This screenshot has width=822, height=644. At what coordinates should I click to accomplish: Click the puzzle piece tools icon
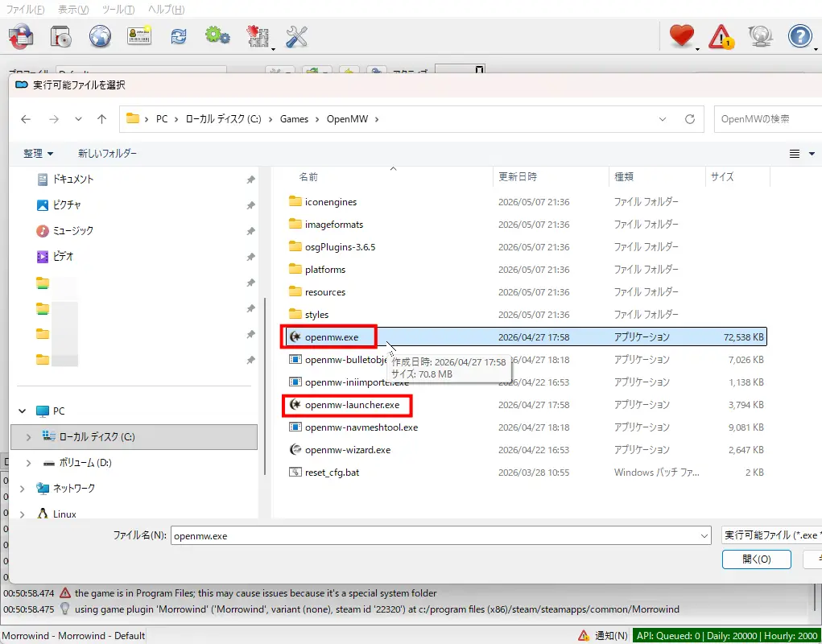point(258,37)
